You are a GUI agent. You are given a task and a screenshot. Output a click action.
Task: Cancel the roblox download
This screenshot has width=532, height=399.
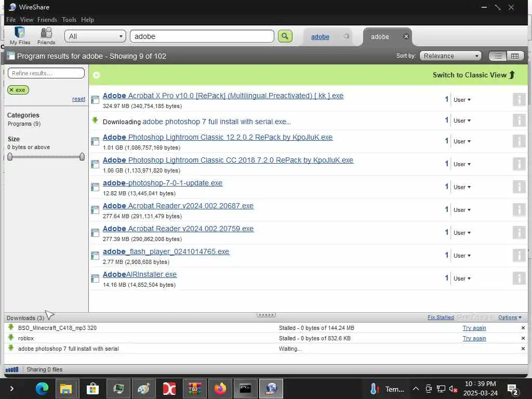coord(523,338)
